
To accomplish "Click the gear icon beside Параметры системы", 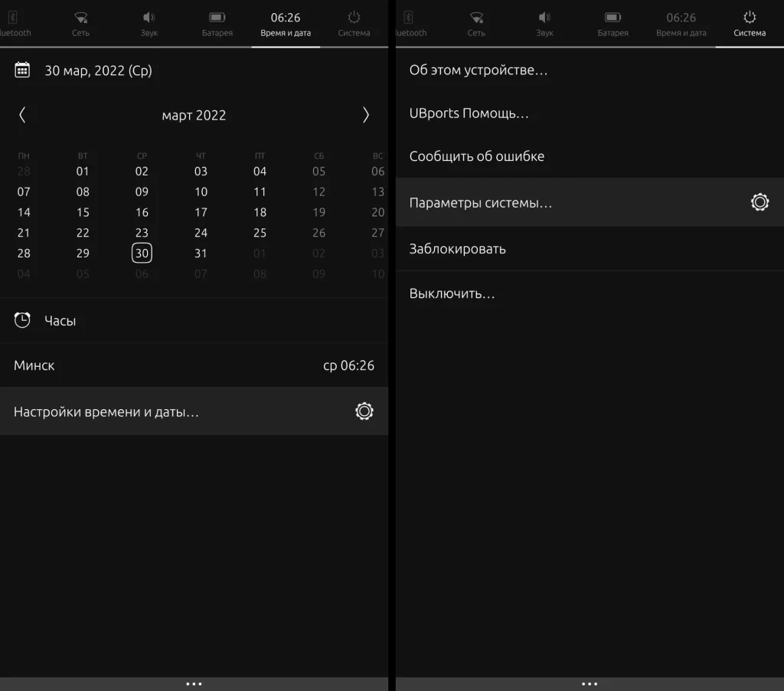I will pyautogui.click(x=759, y=201).
